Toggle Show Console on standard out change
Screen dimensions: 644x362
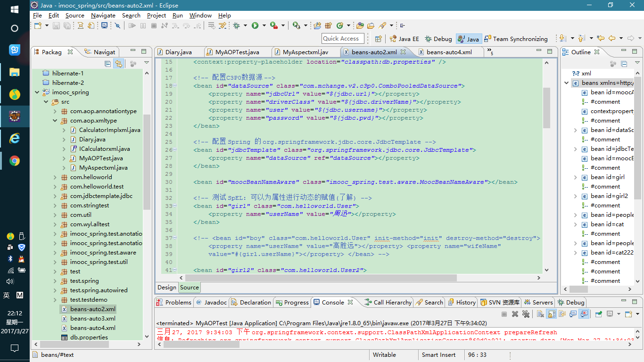coord(573,314)
